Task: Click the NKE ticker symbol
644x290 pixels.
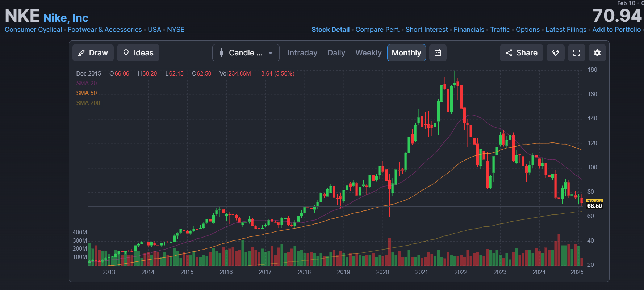Action: [22, 16]
